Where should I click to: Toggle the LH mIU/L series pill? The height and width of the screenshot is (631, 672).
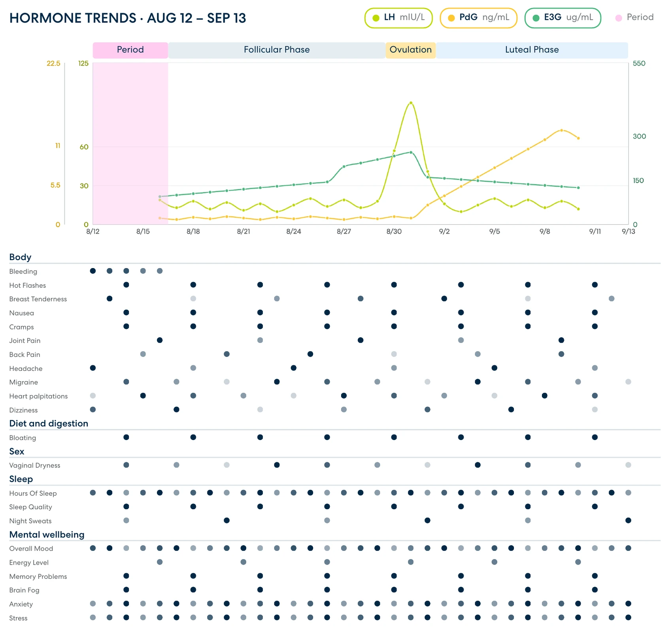tap(398, 18)
